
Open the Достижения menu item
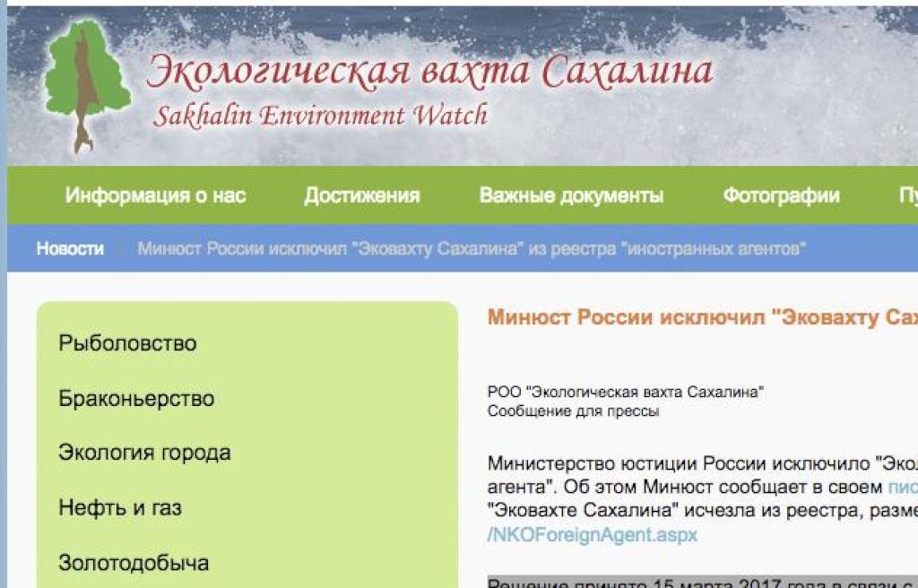[362, 195]
